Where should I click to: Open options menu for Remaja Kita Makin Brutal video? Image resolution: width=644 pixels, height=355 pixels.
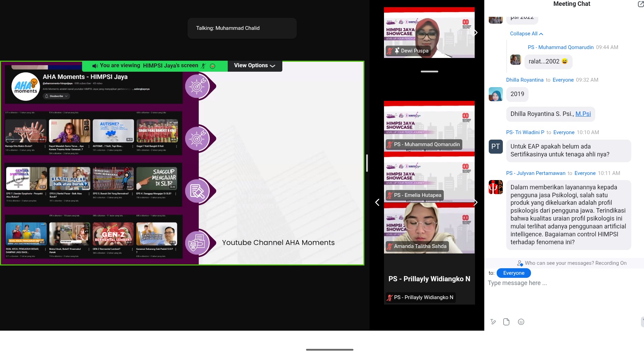pyautogui.click(x=45, y=146)
